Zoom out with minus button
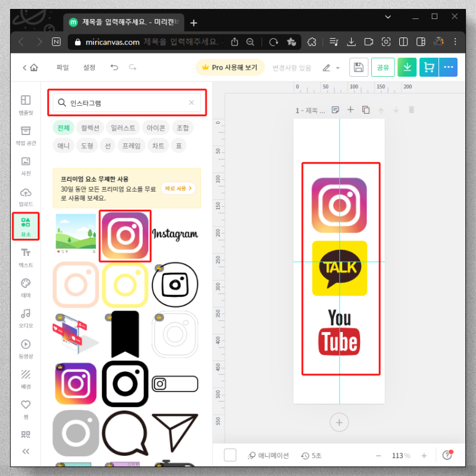This screenshot has height=476, width=476. (378, 455)
